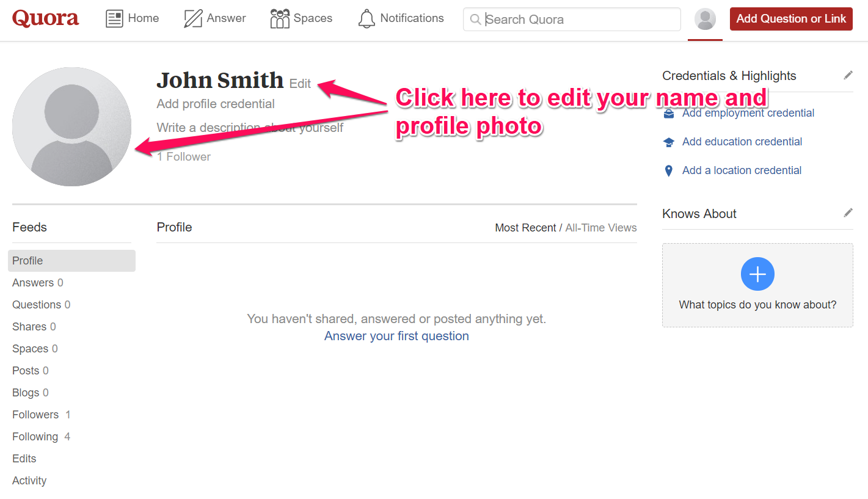Open Following 4 feed
868x499 pixels.
pos(42,437)
